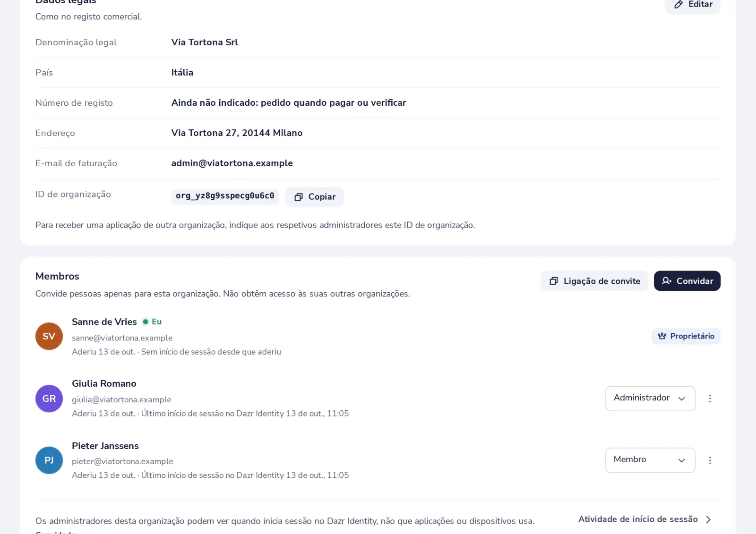Click the name Pieter Janssens
The width and height of the screenshot is (756, 534).
click(105, 446)
